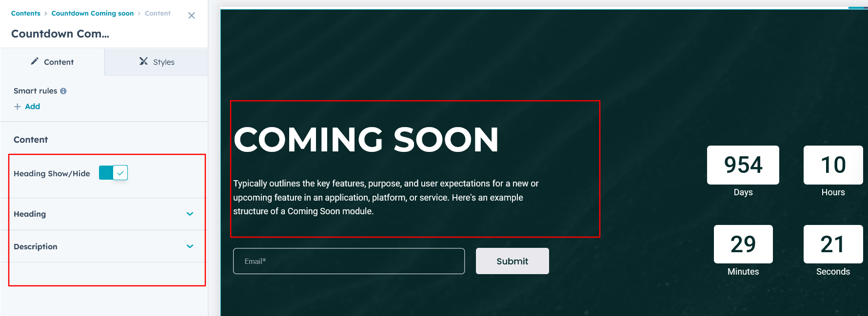This screenshot has height=316, width=868.
Task: Toggle the Heading Show/Hide switch
Action: 113,173
